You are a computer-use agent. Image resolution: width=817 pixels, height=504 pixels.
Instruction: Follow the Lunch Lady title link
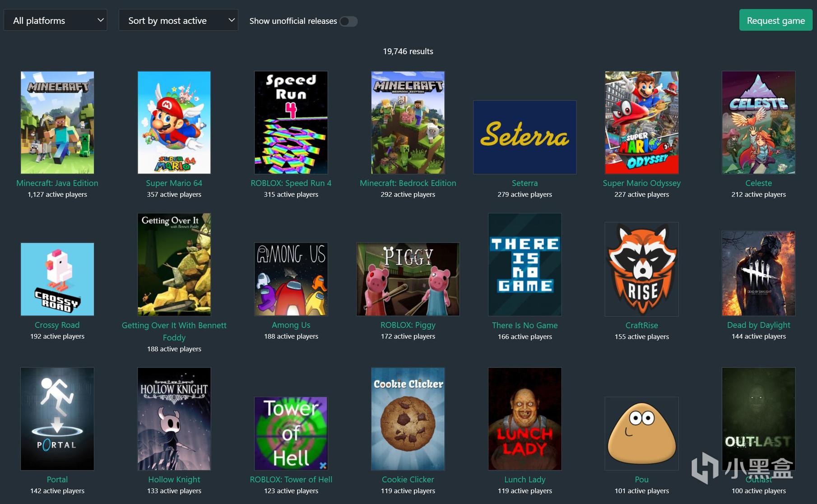pyautogui.click(x=525, y=480)
